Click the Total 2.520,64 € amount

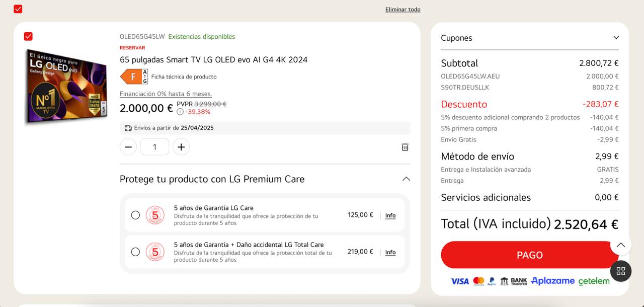click(586, 224)
